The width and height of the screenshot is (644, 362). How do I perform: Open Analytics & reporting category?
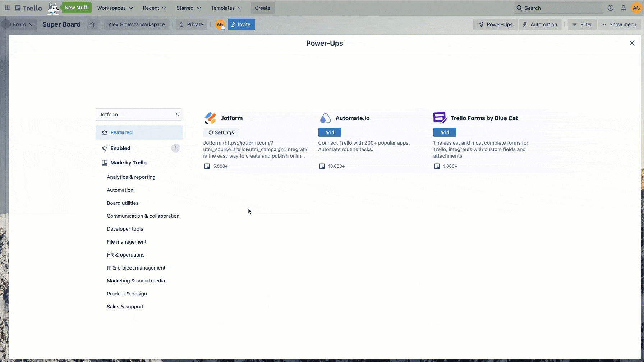[x=131, y=177]
